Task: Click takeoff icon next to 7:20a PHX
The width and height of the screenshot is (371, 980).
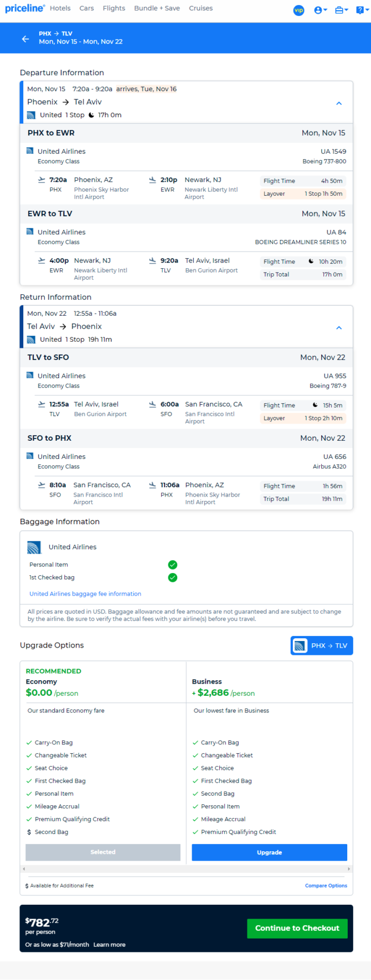Action: pyautogui.click(x=42, y=180)
